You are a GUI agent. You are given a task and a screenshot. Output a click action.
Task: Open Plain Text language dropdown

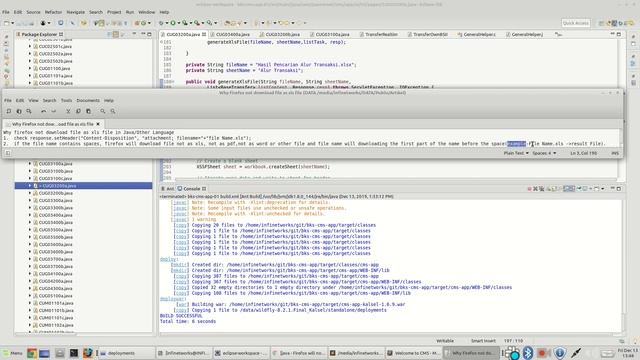pos(516,153)
